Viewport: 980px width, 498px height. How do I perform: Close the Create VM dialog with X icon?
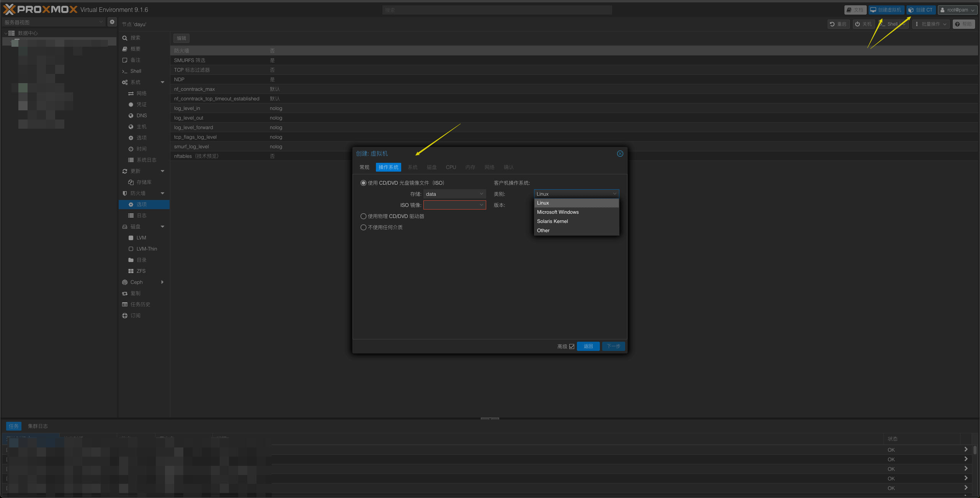click(x=620, y=154)
